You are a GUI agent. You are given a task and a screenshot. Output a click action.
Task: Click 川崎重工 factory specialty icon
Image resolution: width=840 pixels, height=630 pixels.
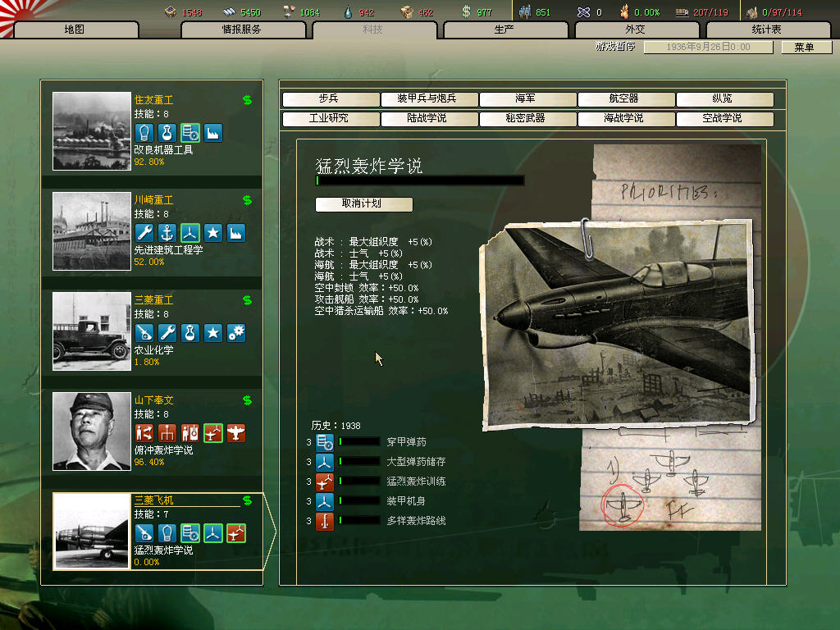[x=236, y=233]
